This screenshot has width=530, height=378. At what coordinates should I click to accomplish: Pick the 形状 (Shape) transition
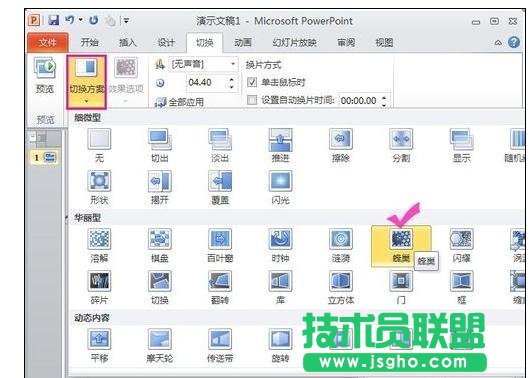pyautogui.click(x=99, y=188)
